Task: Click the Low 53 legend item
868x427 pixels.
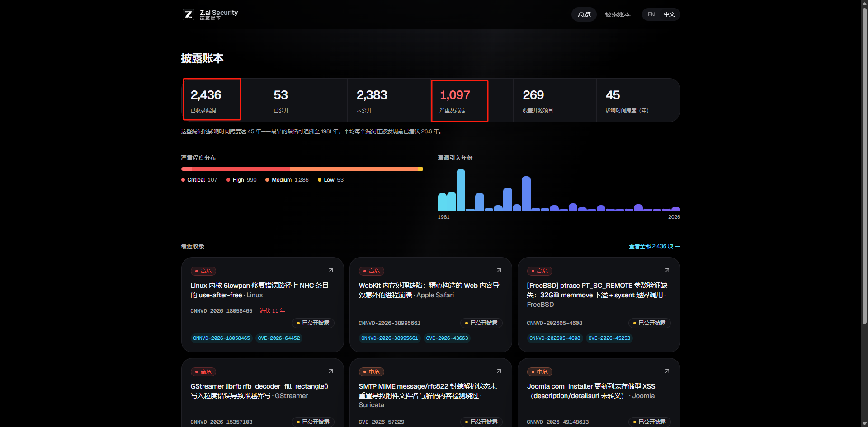Action: coord(330,180)
